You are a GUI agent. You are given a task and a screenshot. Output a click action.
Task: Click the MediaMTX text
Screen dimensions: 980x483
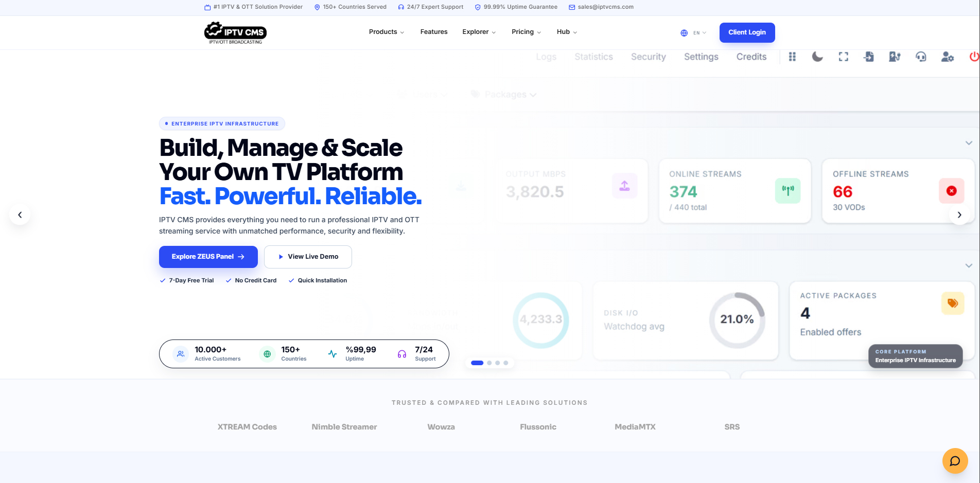click(635, 427)
